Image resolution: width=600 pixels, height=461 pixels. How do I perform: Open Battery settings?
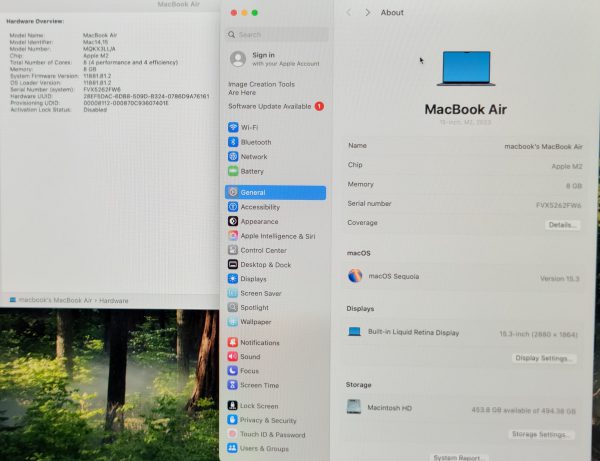(251, 171)
